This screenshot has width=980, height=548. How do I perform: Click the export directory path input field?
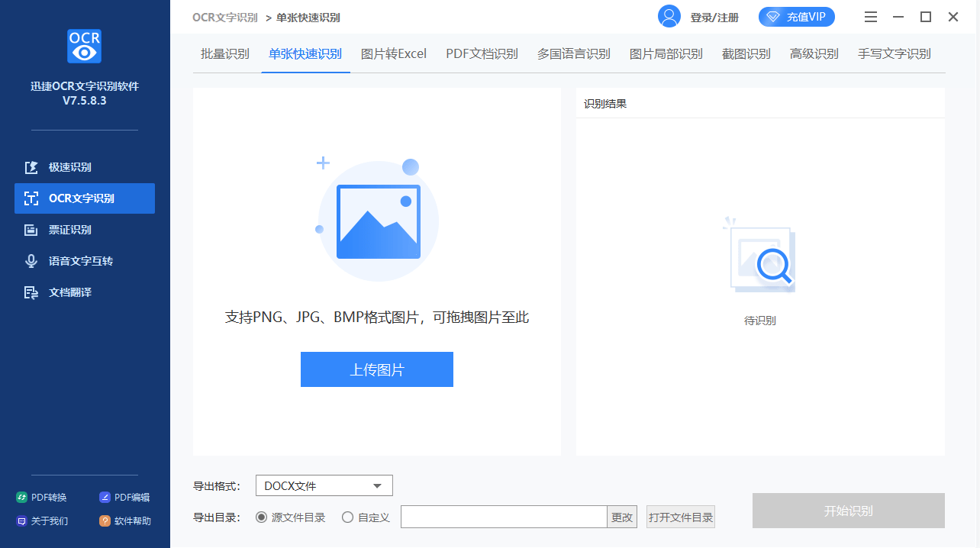504,517
